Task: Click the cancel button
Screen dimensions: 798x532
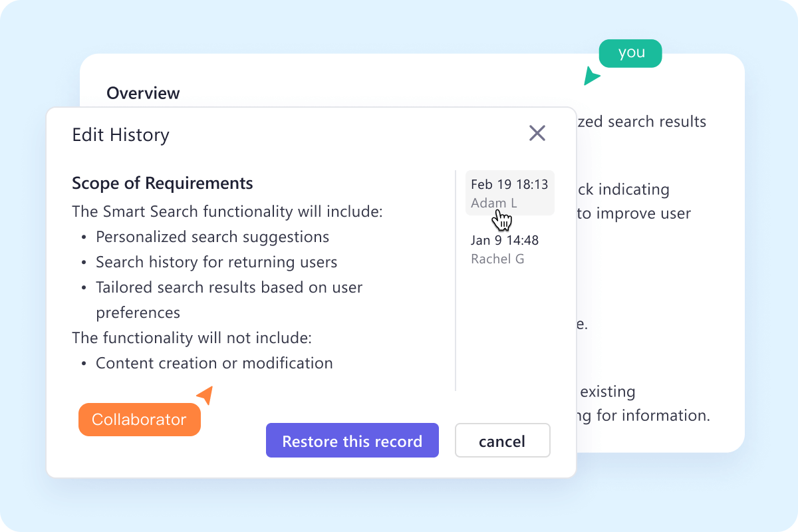Action: [502, 440]
